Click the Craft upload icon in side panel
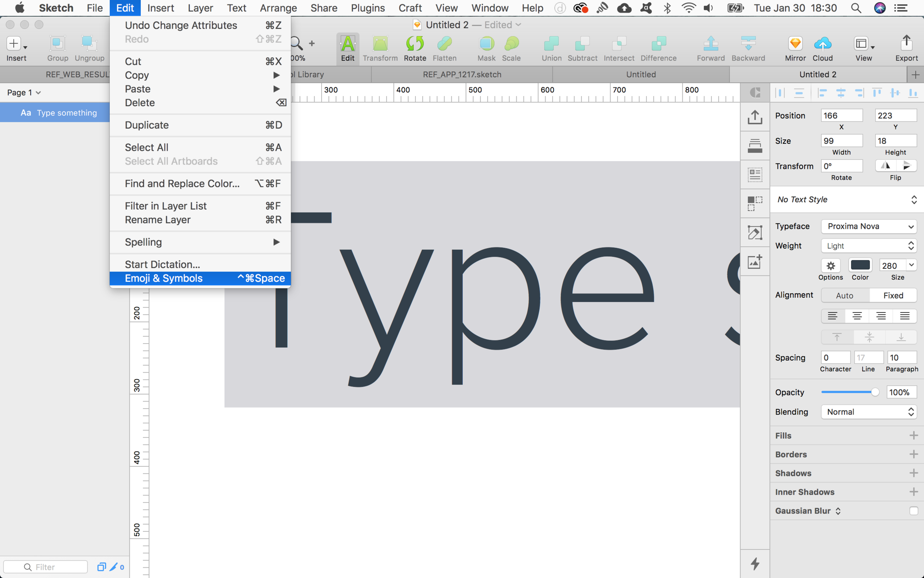The height and width of the screenshot is (578, 924). 755,117
